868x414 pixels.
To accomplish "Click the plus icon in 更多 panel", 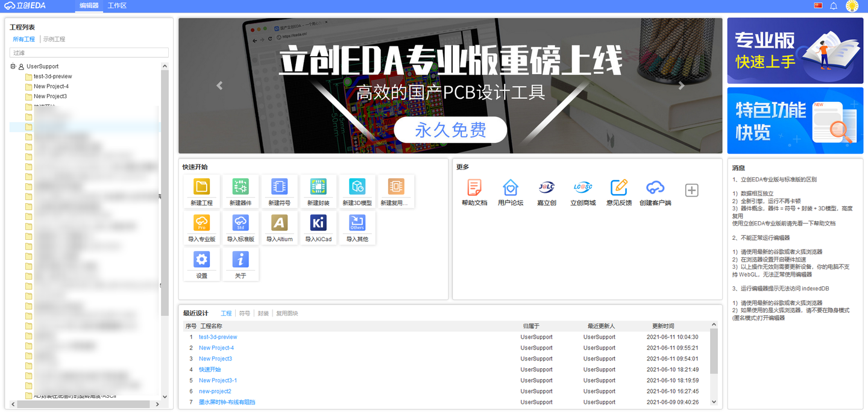I will click(692, 190).
